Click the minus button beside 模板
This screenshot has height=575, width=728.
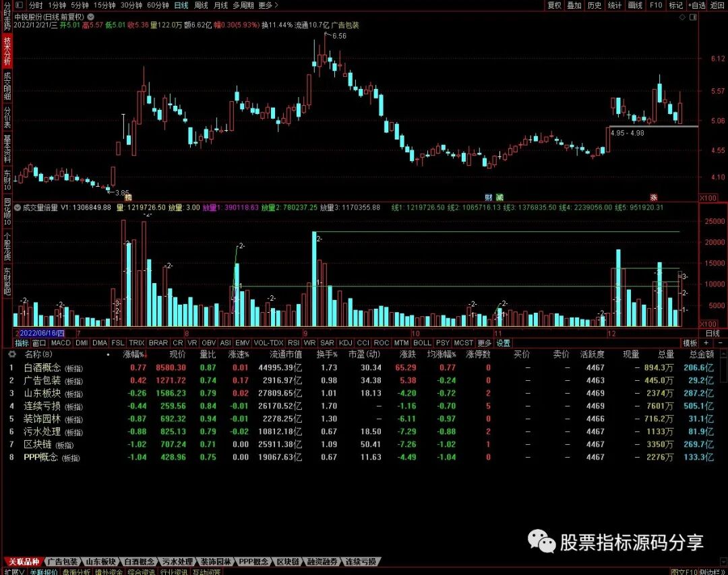tap(720, 342)
